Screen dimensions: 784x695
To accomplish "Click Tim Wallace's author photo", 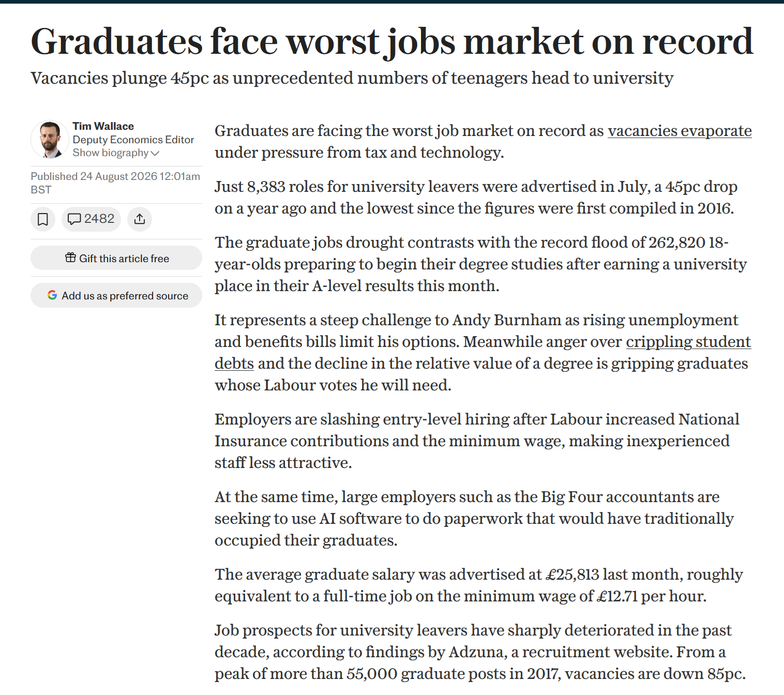I will 50,139.
